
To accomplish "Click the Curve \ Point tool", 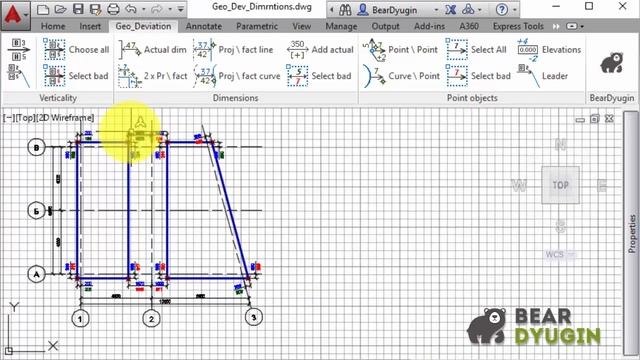I will pyautogui.click(x=402, y=76).
